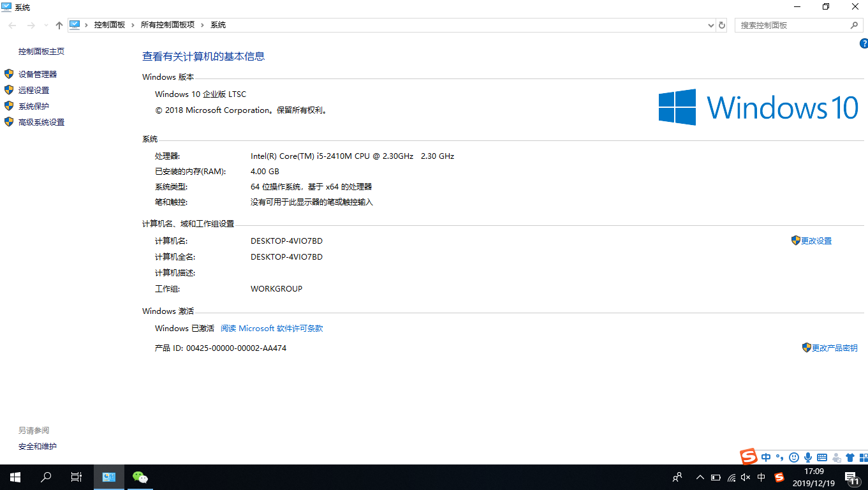This screenshot has width=868, height=490.
Task: Click the 更改设置 link
Action: [x=816, y=240]
